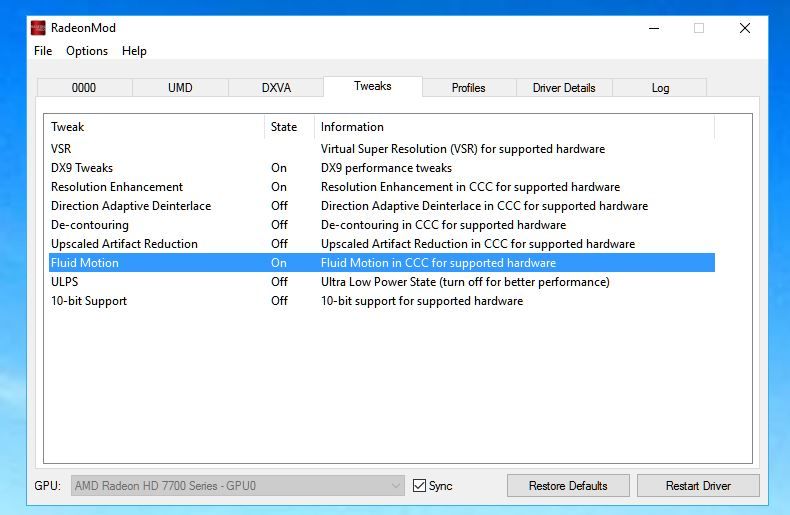The width and height of the screenshot is (790, 515).
Task: Switch to the Profiles tab
Action: (469, 88)
